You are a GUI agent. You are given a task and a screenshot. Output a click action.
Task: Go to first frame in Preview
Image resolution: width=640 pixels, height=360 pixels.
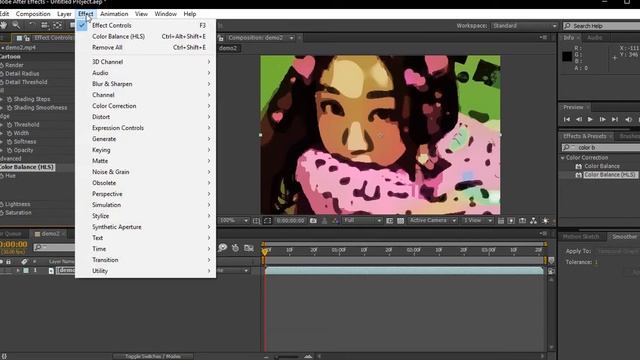tap(567, 120)
